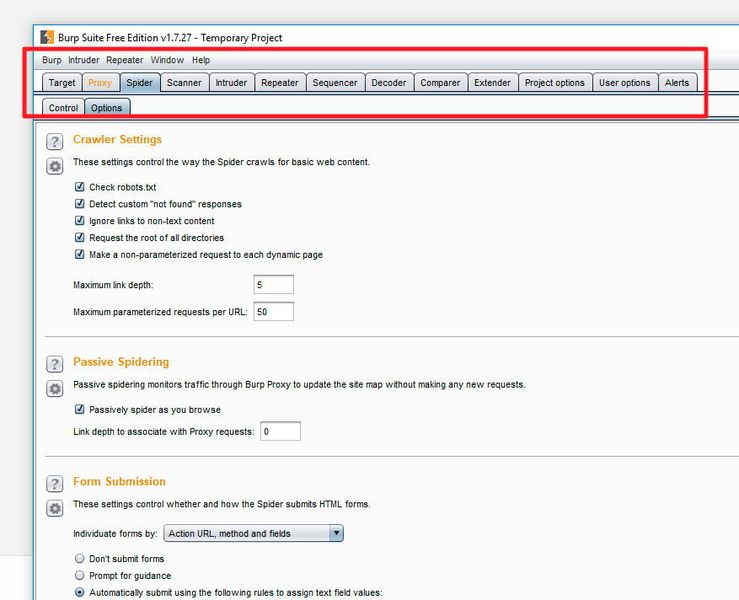Viewport: 739px width, 600px height.
Task: Open the Intruder menu in the menu bar
Action: click(x=84, y=60)
